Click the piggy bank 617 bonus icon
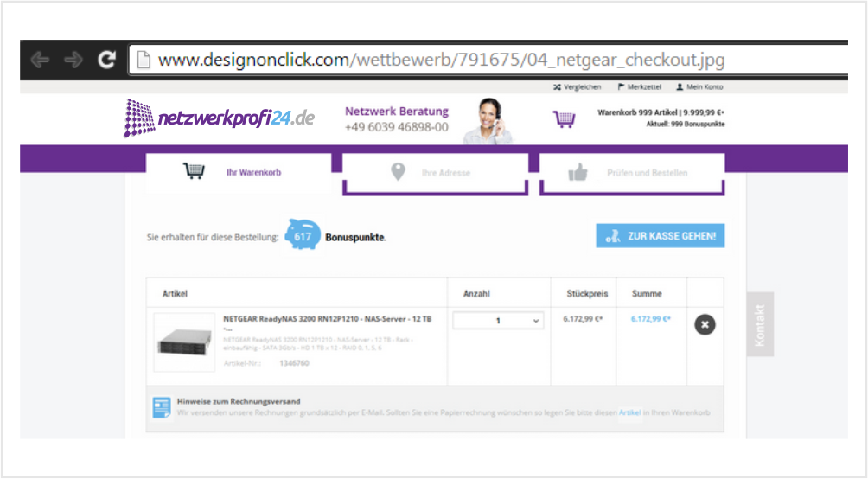The height and width of the screenshot is (479, 868). (303, 235)
